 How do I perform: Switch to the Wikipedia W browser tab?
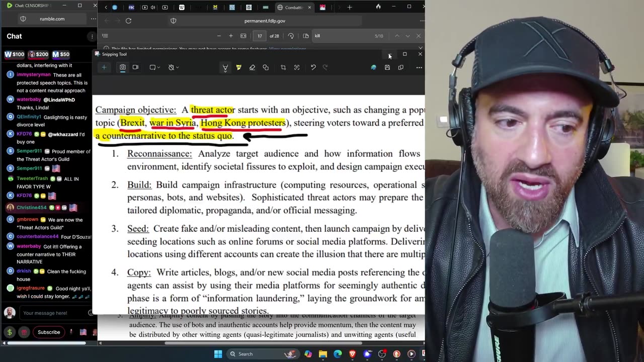[x=182, y=8]
